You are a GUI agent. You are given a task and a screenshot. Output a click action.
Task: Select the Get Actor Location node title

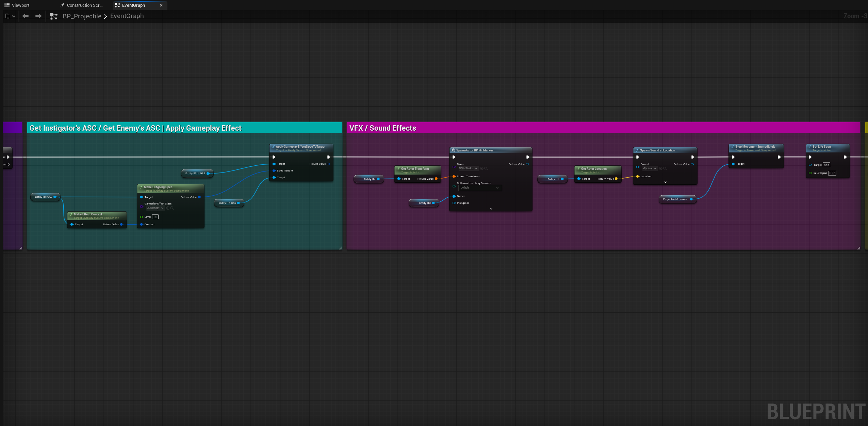594,169
